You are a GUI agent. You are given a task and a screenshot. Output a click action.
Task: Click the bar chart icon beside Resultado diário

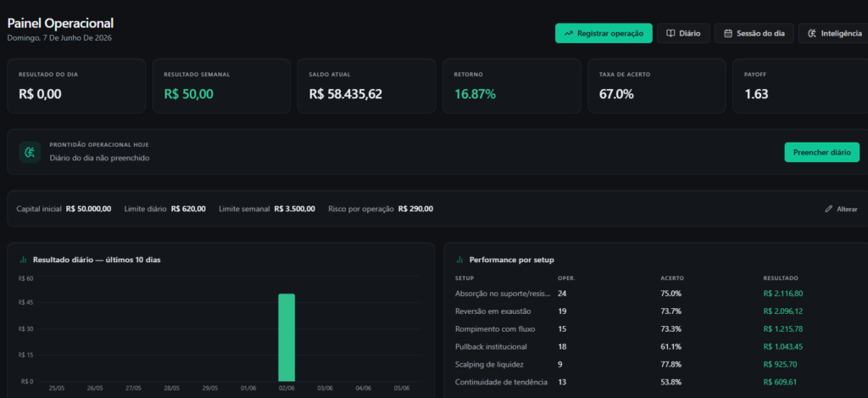(23, 260)
